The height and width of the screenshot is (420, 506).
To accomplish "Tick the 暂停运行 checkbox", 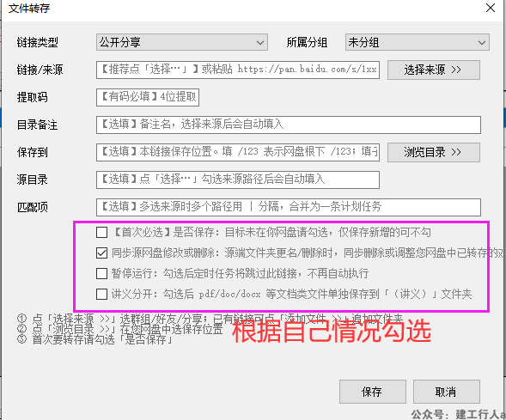I will pyautogui.click(x=101, y=273).
